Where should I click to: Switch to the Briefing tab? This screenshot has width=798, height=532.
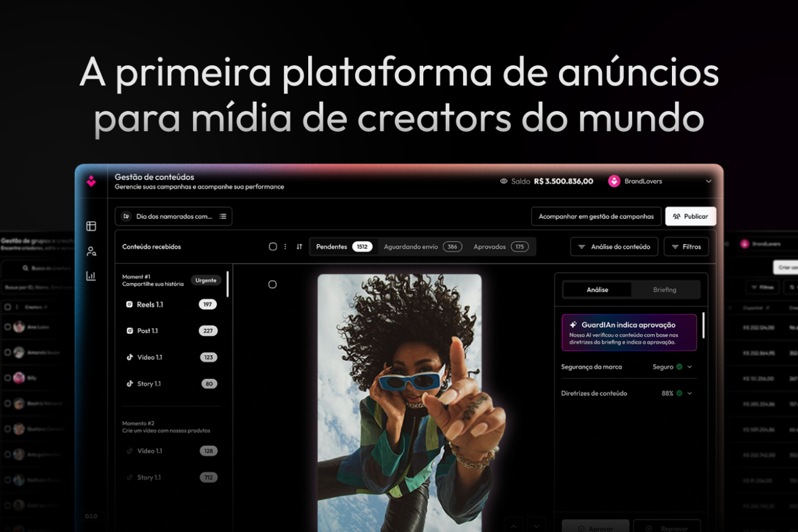pyautogui.click(x=664, y=290)
